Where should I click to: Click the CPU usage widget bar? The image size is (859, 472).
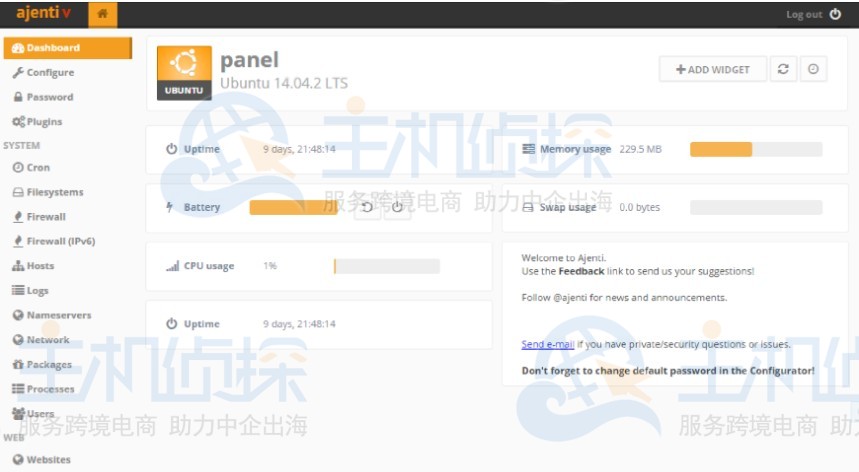point(386,266)
